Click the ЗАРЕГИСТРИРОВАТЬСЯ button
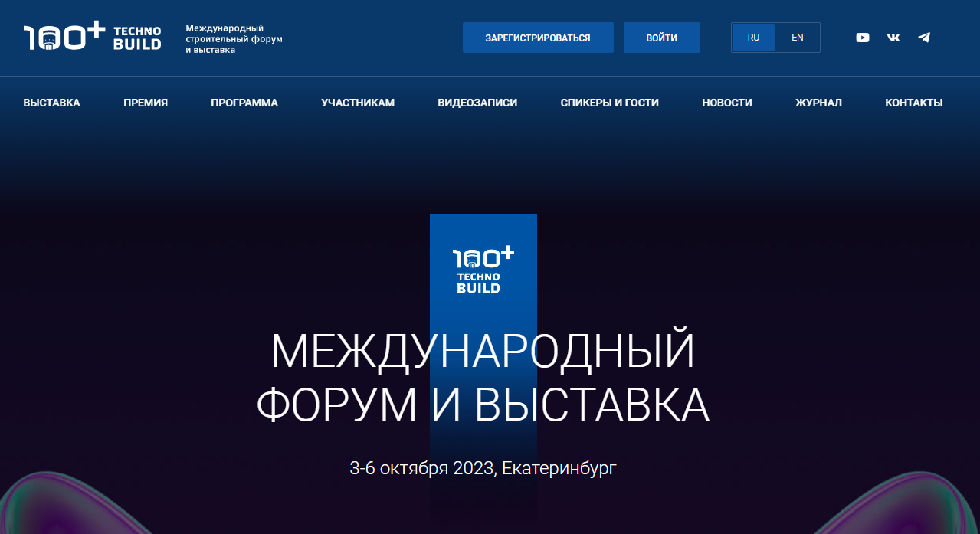The height and width of the screenshot is (534, 980). coord(538,38)
